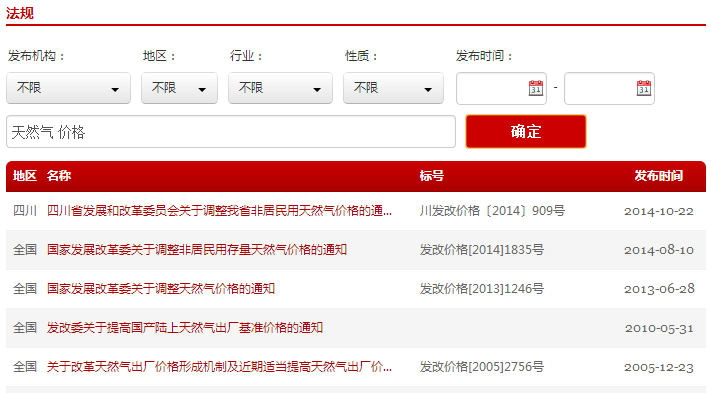711x393 pixels.
Task: Click the 名称 column header
Action: tap(59, 176)
